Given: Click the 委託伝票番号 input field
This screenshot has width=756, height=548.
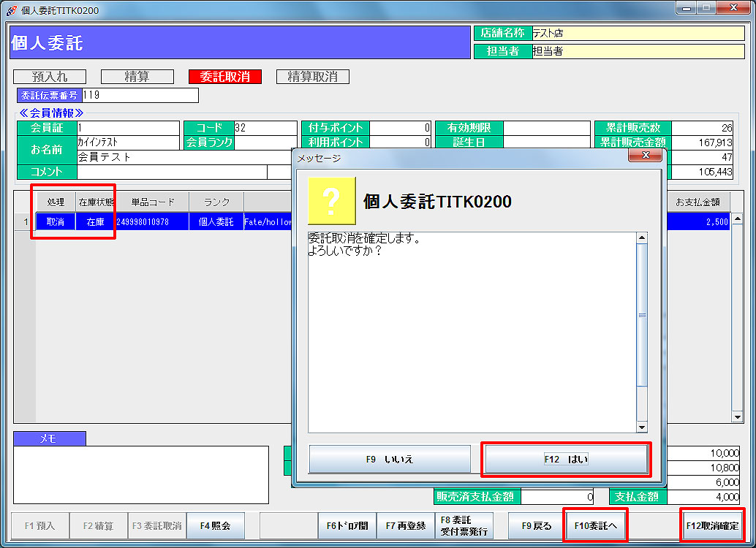Looking at the screenshot, I should coord(140,95).
